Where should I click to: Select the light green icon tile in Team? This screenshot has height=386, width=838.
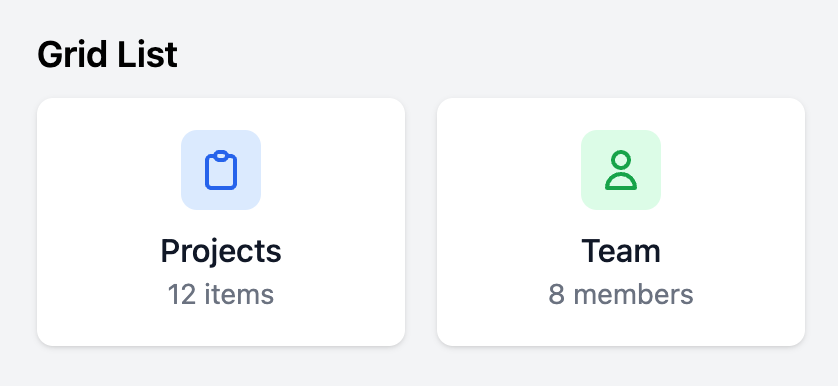pos(621,170)
